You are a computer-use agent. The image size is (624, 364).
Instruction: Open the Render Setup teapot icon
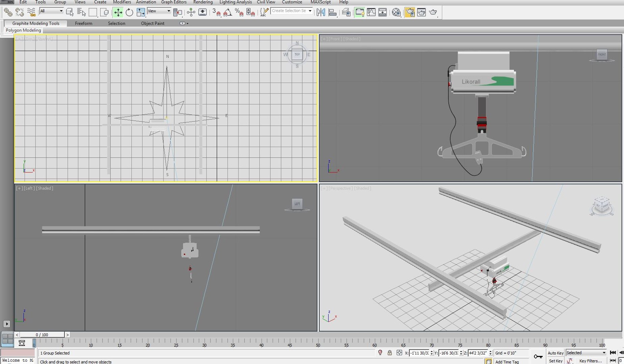tap(410, 12)
